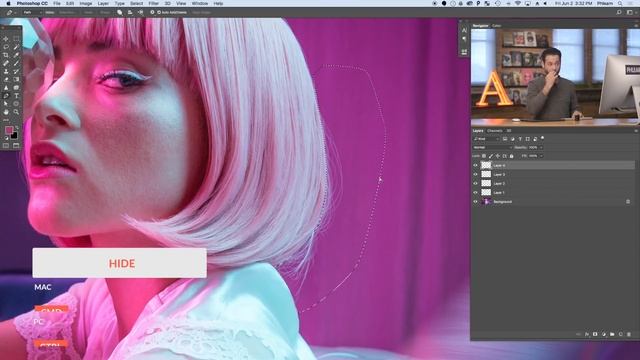Select Layer 4 in Layers panel
The image size is (640, 360).
pyautogui.click(x=553, y=165)
